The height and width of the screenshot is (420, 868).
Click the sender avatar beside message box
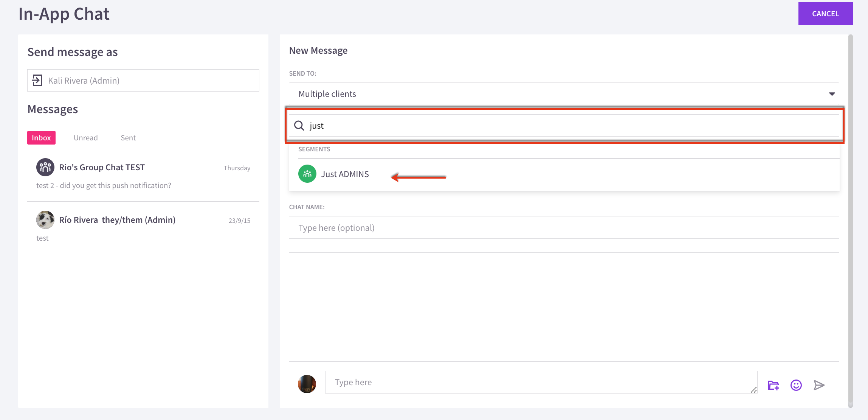pyautogui.click(x=307, y=384)
